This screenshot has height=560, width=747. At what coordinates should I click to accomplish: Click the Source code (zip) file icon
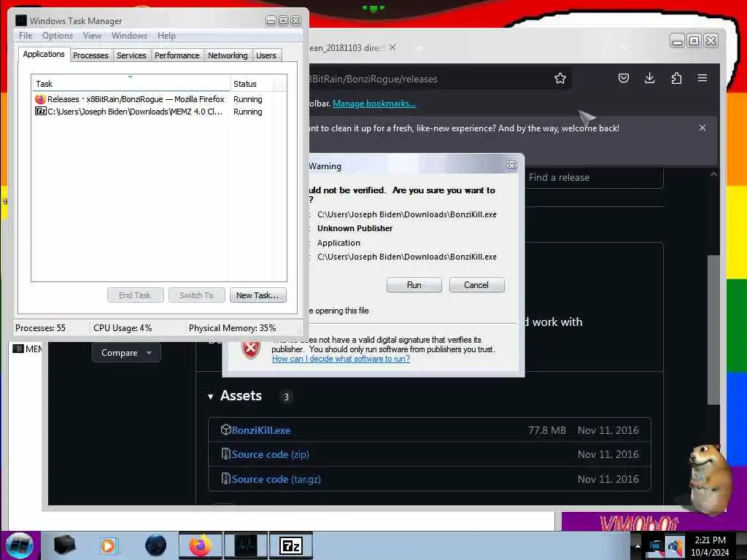tap(226, 454)
